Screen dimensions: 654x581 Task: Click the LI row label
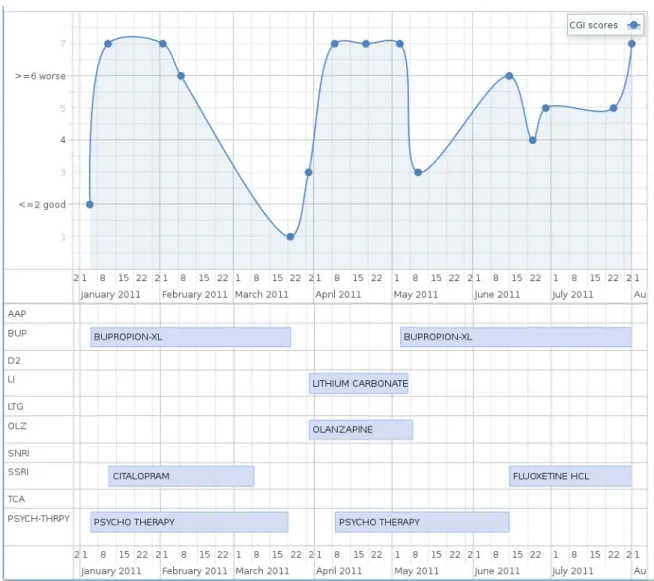pos(11,379)
